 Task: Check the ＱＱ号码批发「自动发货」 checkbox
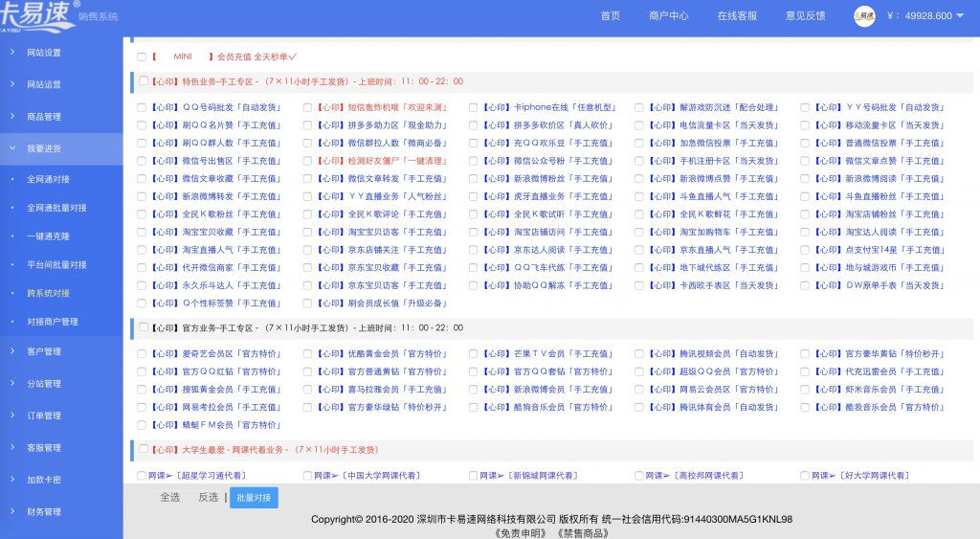tap(142, 107)
